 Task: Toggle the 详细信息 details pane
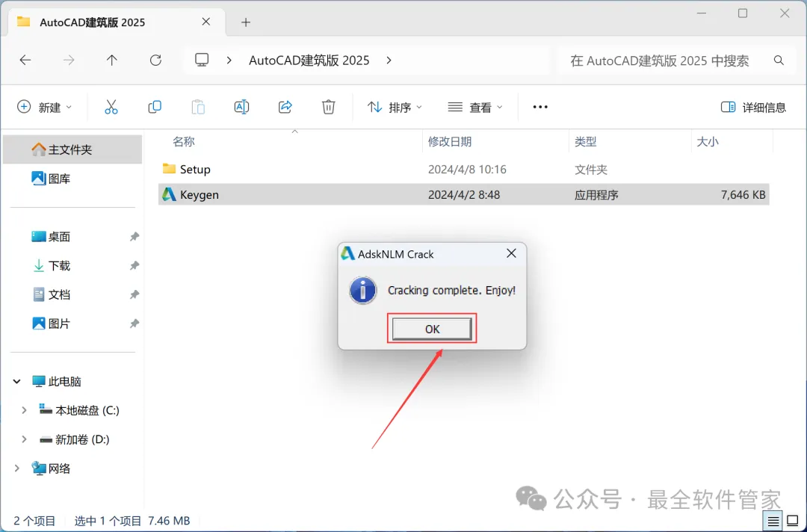[753, 107]
